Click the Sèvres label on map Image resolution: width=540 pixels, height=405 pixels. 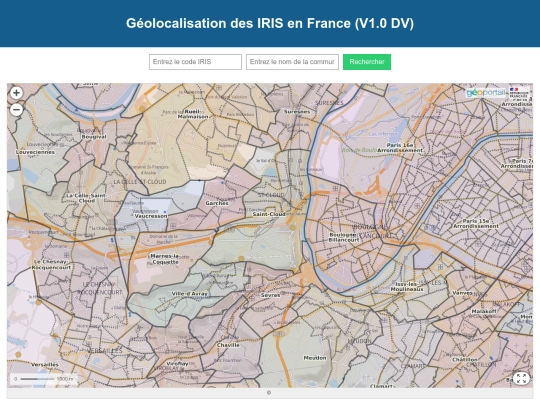(x=270, y=295)
